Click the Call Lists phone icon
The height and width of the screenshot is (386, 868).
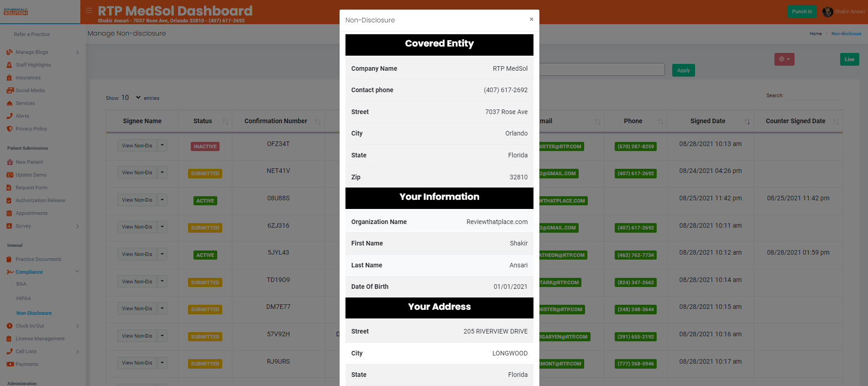[x=10, y=351]
